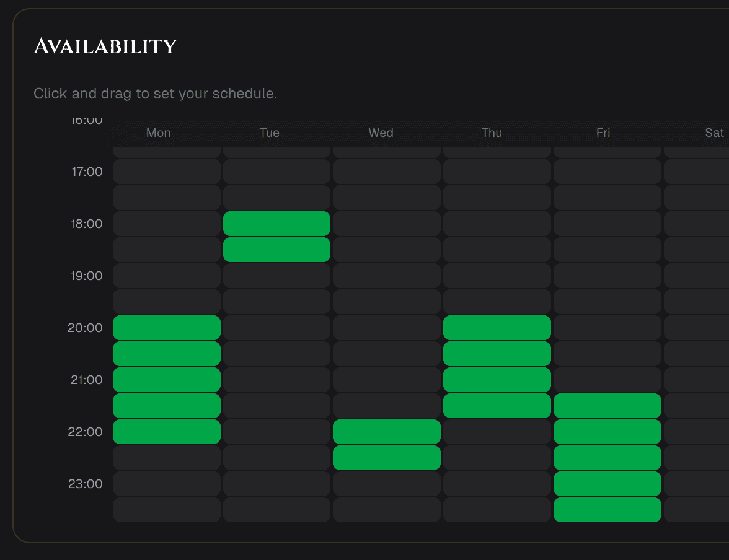Screen dimensions: 729x560
Task: Mark Thursday 18:00 as available
Action: pyautogui.click(x=497, y=224)
